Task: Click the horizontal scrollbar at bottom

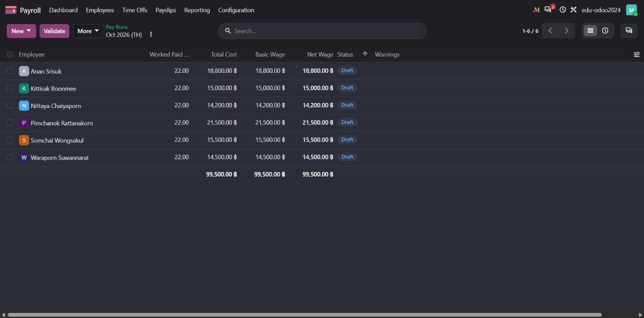Action: (x=304, y=315)
